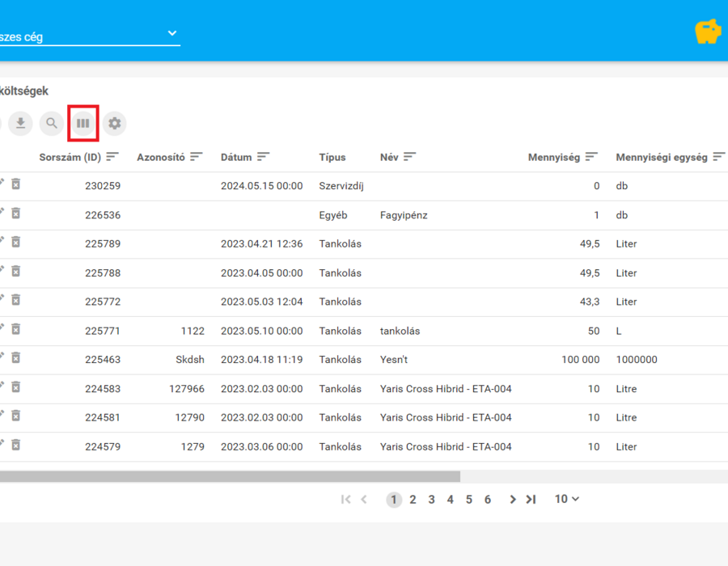Open rows-per-page dropdown showing 10
This screenshot has width=728, height=566.
click(x=567, y=499)
